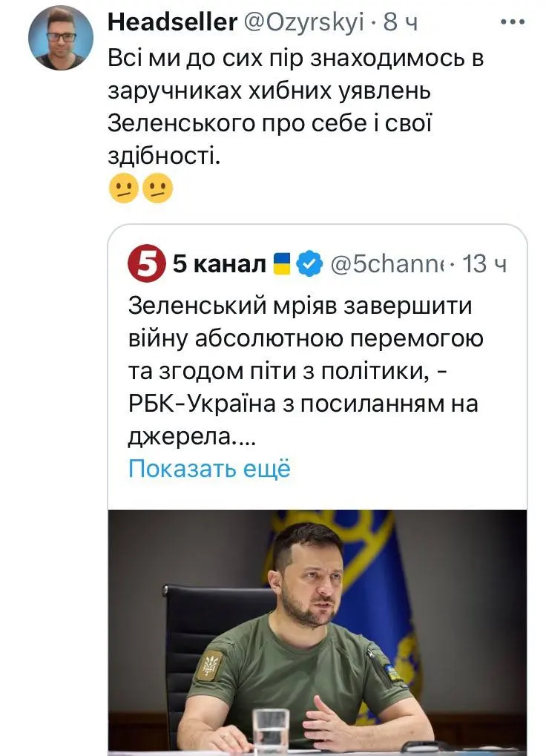
Task: Click the second neutral face emoji
Action: (158, 190)
